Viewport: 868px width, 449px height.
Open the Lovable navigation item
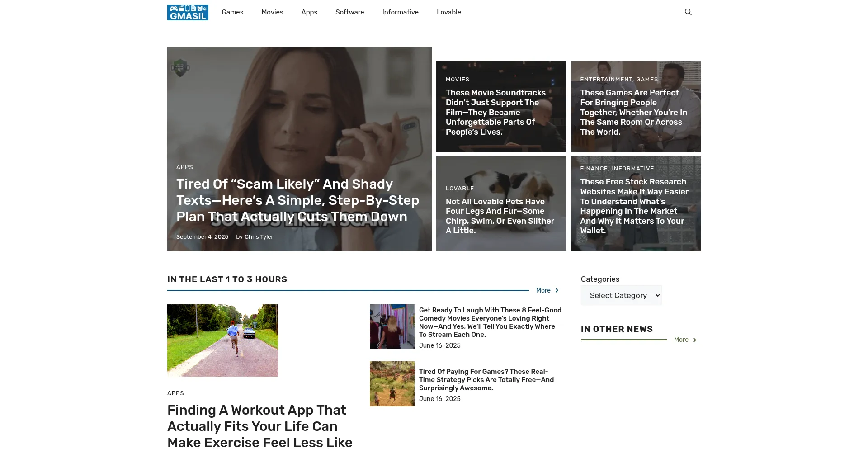pos(448,12)
